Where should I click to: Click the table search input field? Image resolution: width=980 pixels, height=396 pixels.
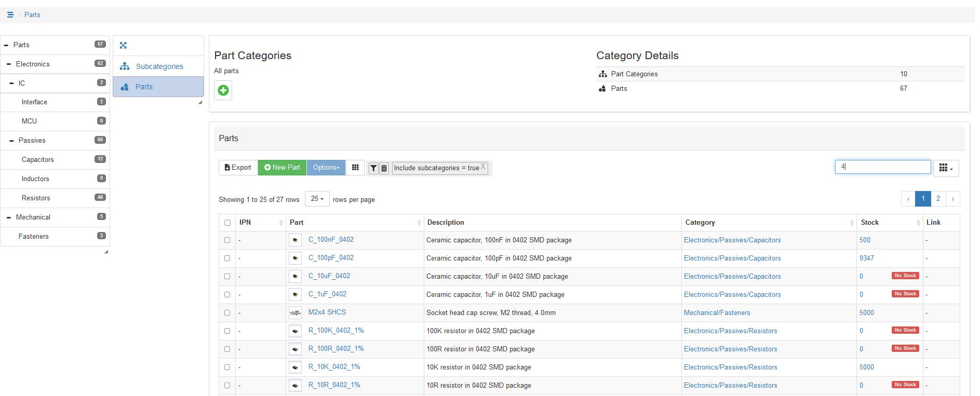pyautogui.click(x=882, y=167)
